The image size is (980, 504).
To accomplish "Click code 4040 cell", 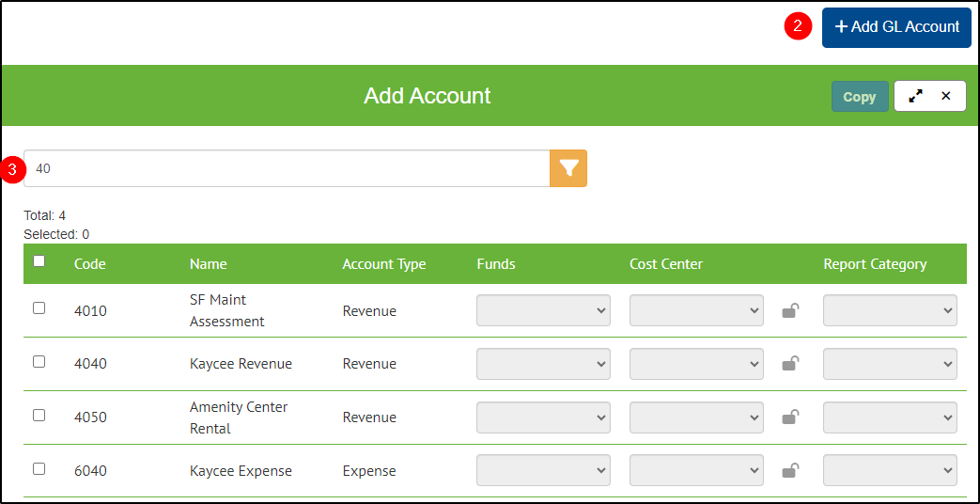I will click(x=90, y=364).
